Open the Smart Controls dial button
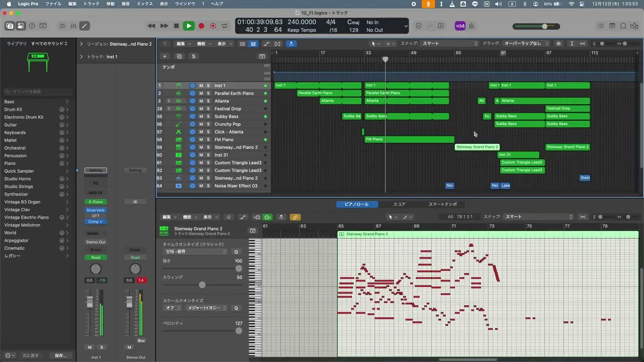The height and width of the screenshot is (362, 644). click(x=62, y=26)
